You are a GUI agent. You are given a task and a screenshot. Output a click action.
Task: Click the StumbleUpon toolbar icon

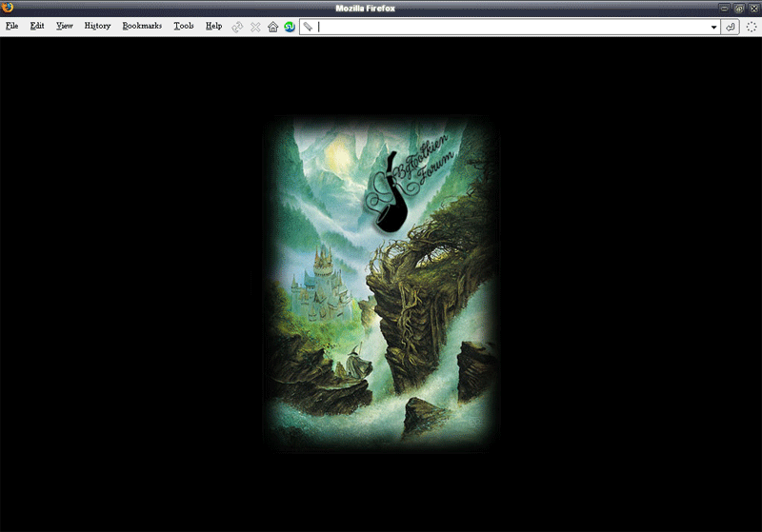pyautogui.click(x=290, y=27)
